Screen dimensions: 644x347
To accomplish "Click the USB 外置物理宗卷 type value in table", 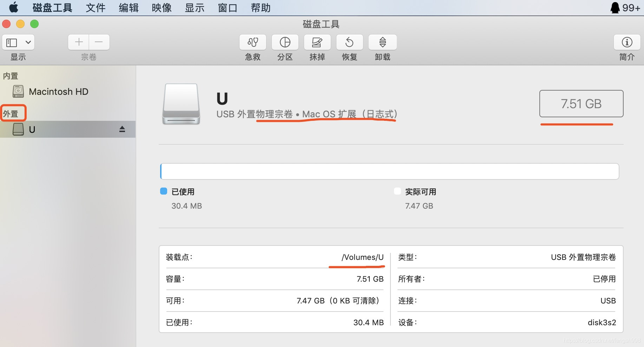I will point(583,257).
